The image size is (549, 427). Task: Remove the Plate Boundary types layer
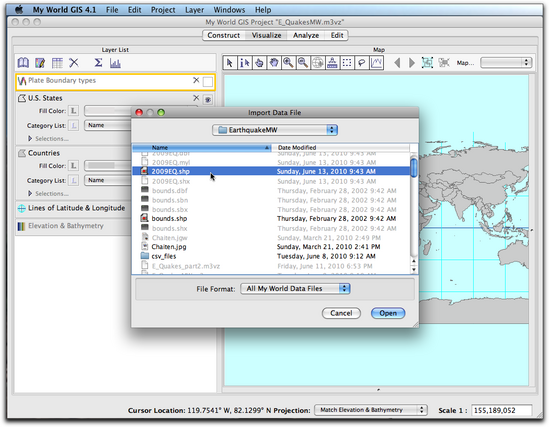point(196,80)
